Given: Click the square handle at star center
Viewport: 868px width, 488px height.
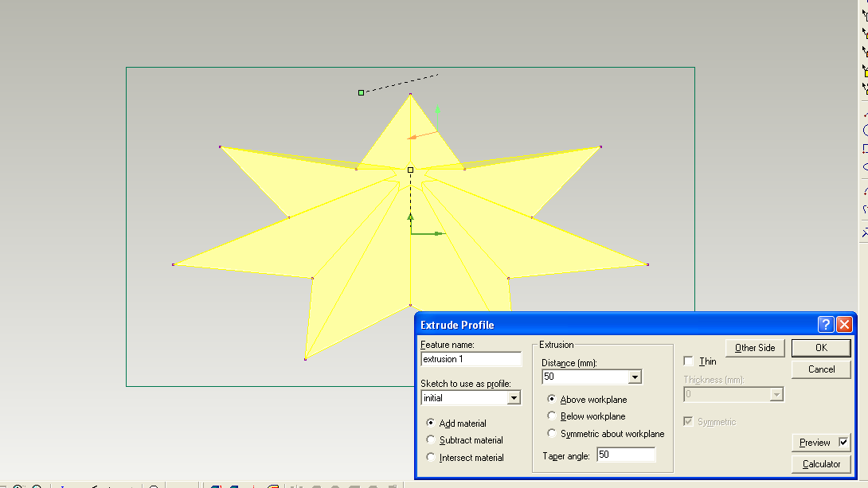Looking at the screenshot, I should click(410, 170).
